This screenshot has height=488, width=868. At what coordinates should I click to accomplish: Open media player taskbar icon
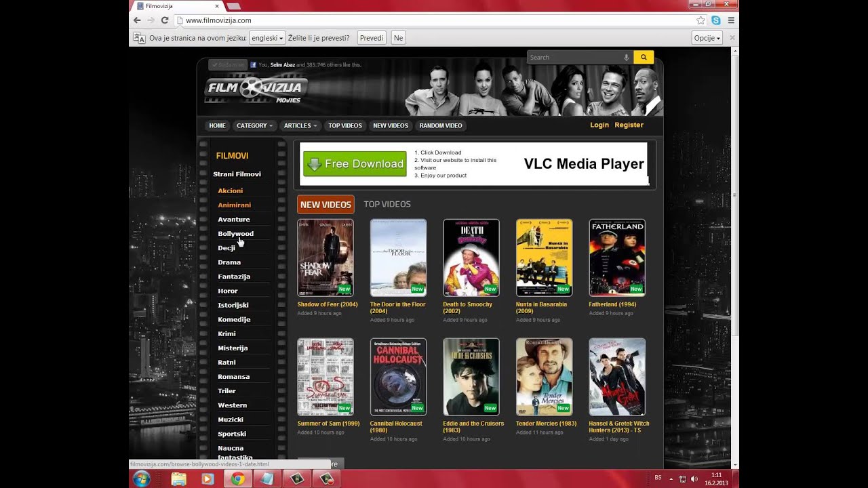[208, 479]
